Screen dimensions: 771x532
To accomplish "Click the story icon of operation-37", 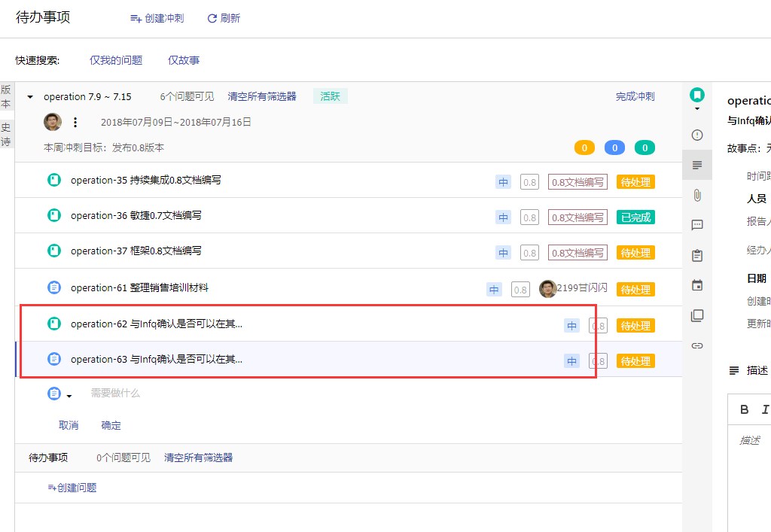I will point(54,251).
